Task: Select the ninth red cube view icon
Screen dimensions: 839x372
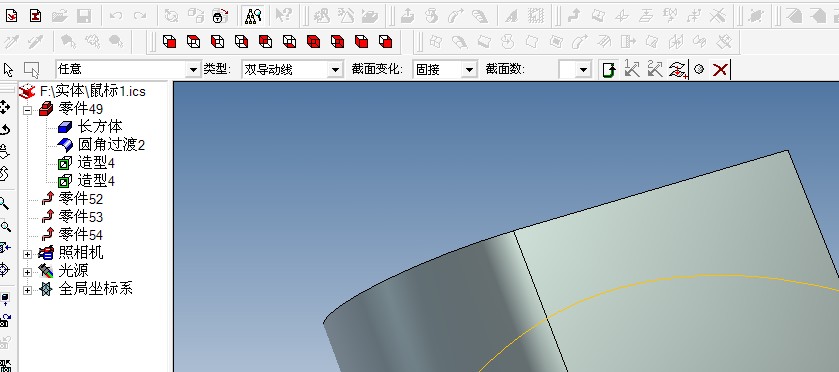Action: click(362, 41)
